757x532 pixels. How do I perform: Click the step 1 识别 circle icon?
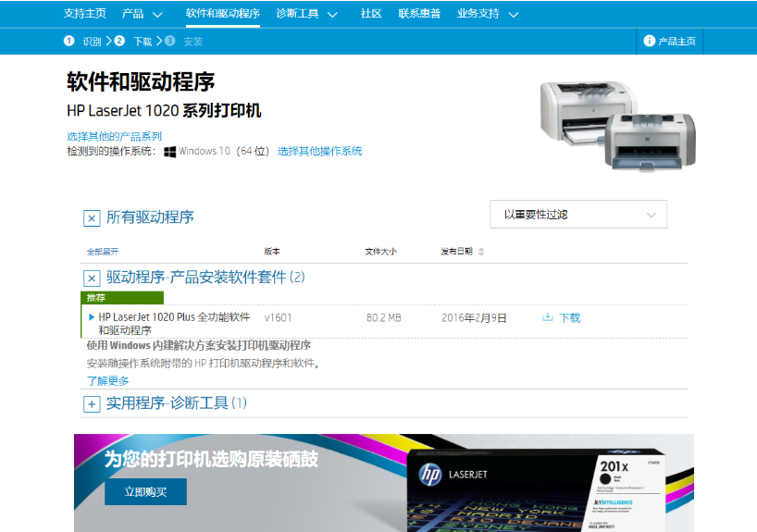coord(68,42)
